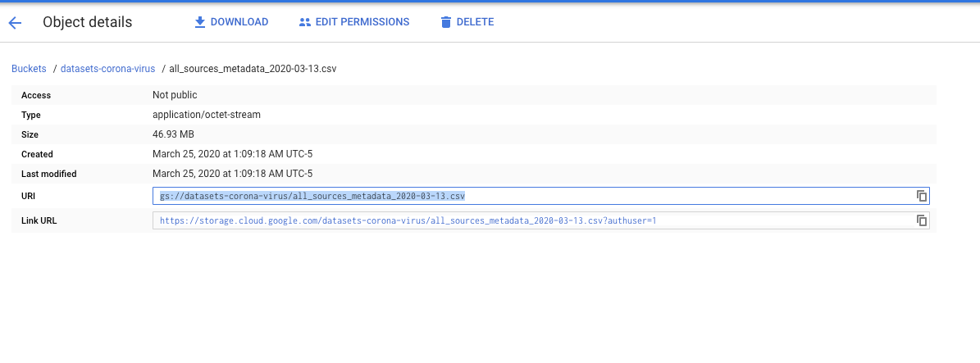The width and height of the screenshot is (980, 363).
Task: Click the trash can icon
Action: coord(445,22)
